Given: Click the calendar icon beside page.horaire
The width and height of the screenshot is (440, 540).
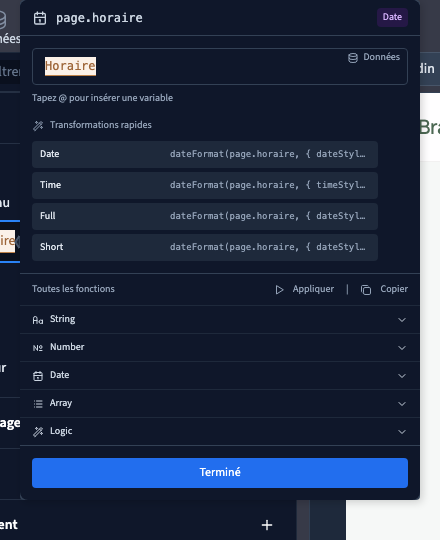Looking at the screenshot, I should point(40,18).
